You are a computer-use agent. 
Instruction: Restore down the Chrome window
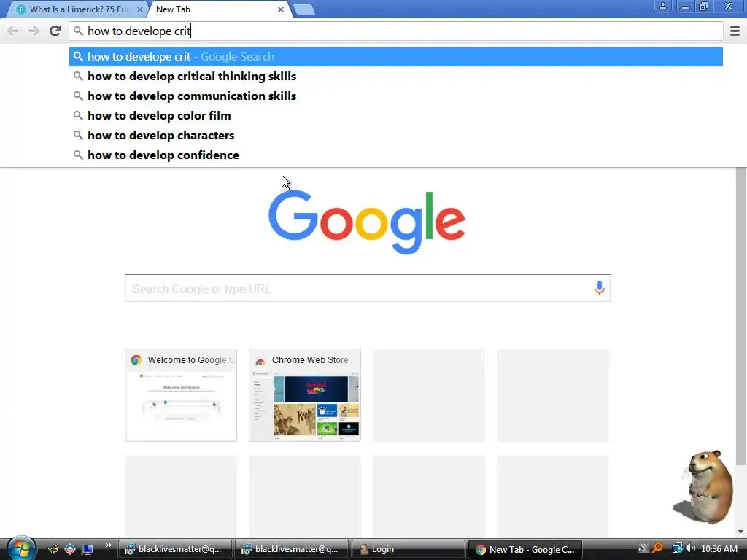[704, 6]
